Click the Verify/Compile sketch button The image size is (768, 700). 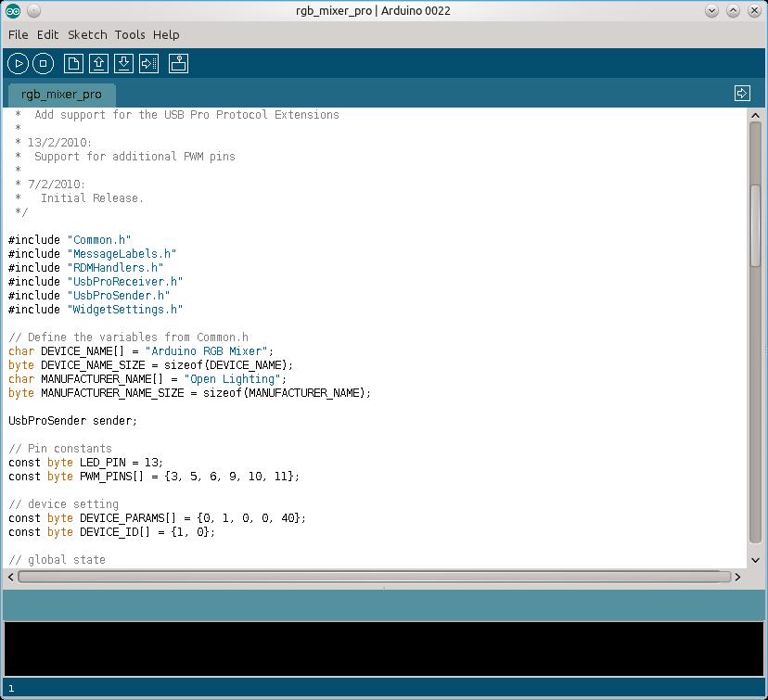point(18,63)
